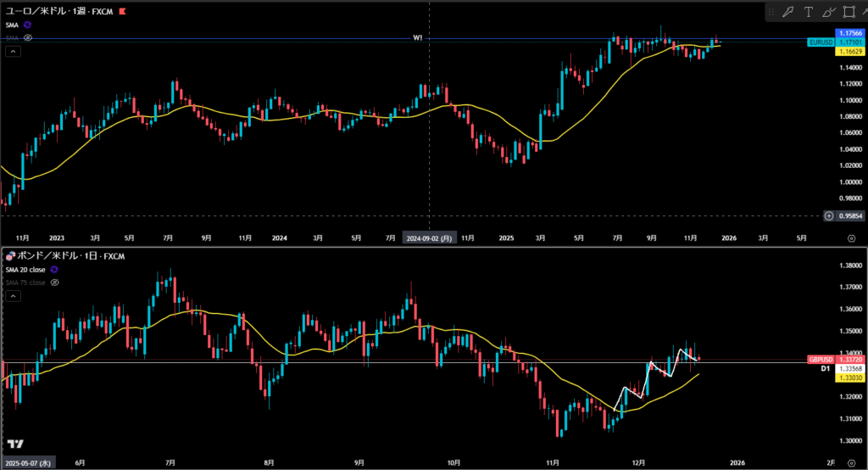Screen dimensions: 868x470
Task: Open time axis settings on lower chart
Action: [x=850, y=462]
